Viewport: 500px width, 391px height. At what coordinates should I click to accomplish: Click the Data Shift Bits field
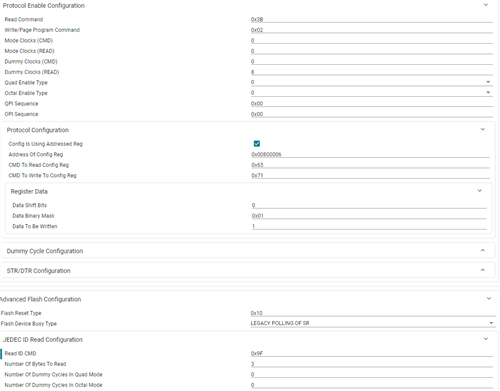(369, 205)
